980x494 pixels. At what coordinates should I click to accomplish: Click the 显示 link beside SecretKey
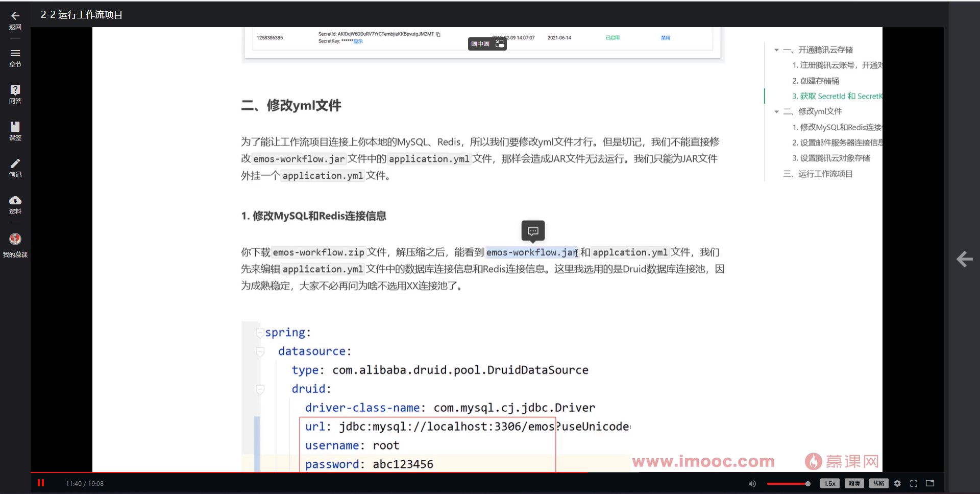(x=358, y=41)
